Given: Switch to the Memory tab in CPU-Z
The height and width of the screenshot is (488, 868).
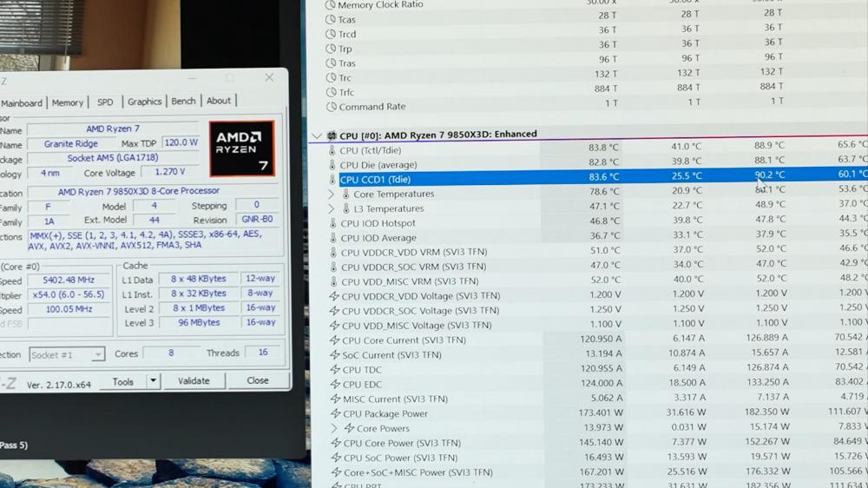Looking at the screenshot, I should point(68,102).
